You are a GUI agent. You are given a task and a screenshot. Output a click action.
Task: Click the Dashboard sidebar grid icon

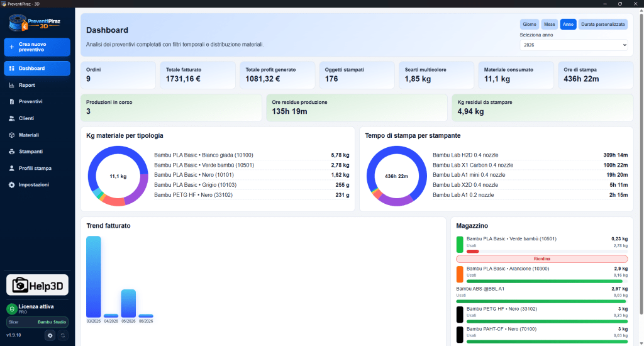tap(11, 69)
